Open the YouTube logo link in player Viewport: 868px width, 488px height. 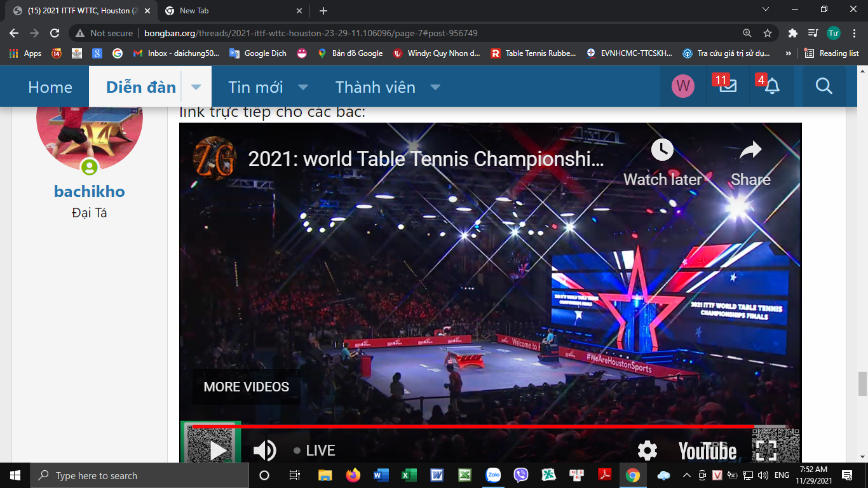[707, 451]
